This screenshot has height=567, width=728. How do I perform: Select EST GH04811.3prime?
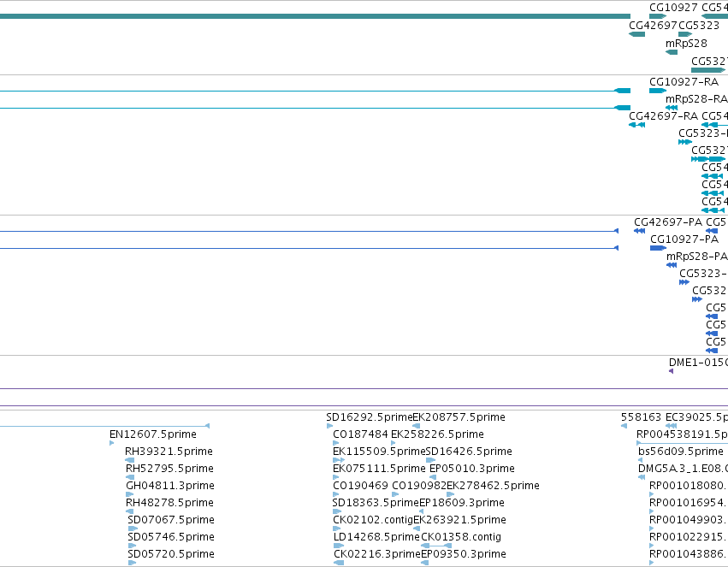coord(170,486)
